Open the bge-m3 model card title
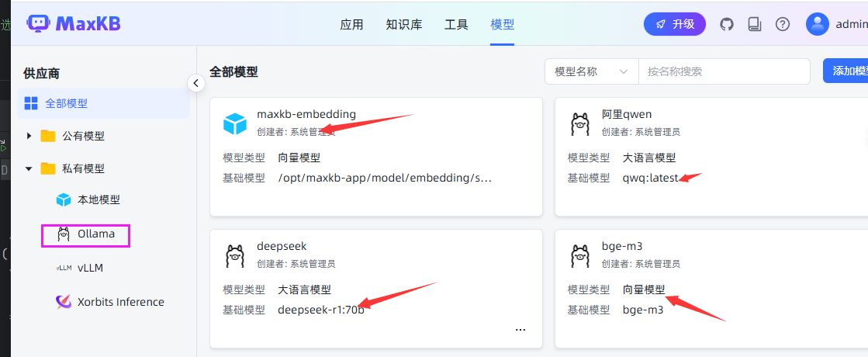The width and height of the screenshot is (868, 357). [621, 246]
